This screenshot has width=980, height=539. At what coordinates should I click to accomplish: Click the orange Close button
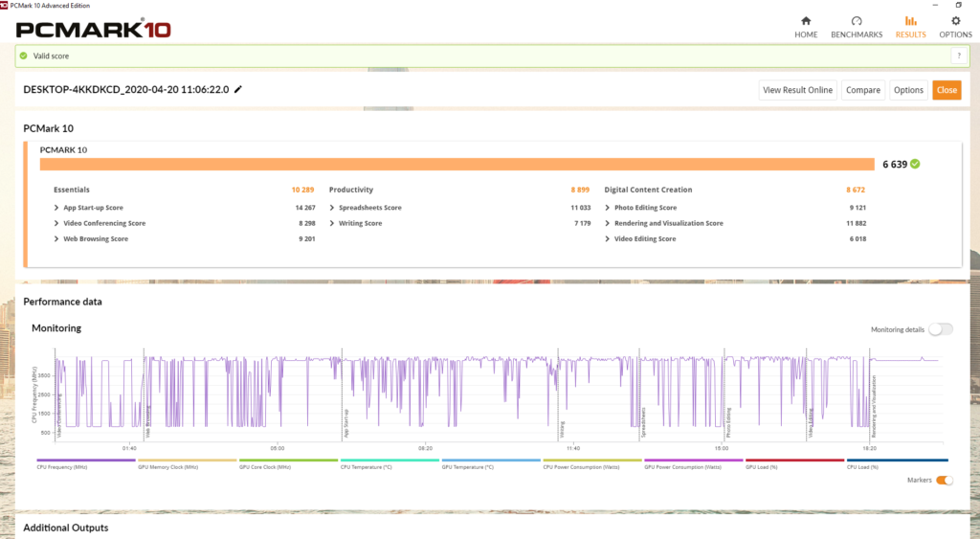pos(947,90)
